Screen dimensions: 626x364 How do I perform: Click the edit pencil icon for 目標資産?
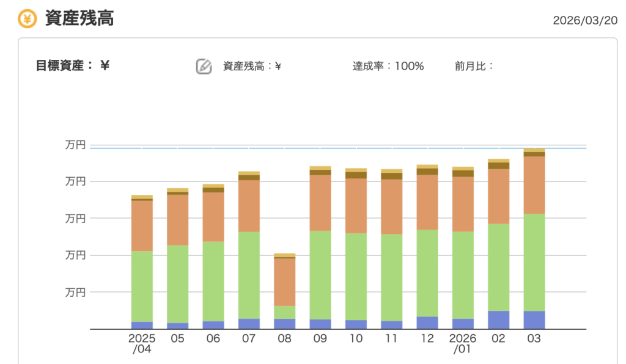click(204, 66)
